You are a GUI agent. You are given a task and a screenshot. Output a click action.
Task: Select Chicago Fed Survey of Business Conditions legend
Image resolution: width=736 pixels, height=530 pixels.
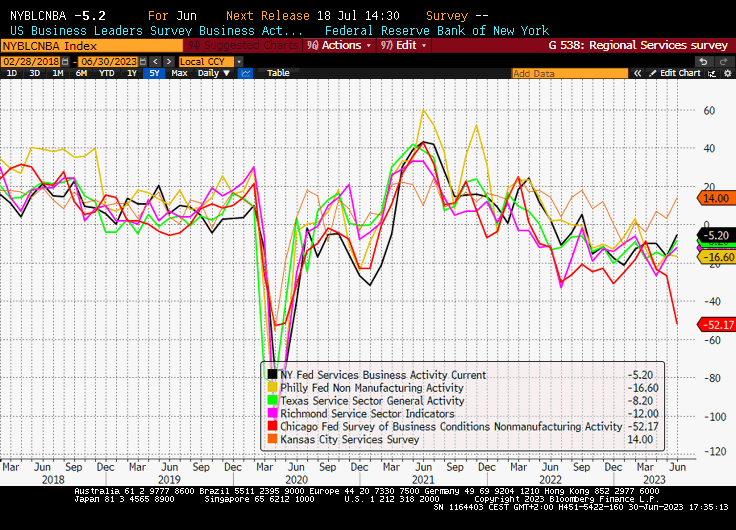(451, 426)
